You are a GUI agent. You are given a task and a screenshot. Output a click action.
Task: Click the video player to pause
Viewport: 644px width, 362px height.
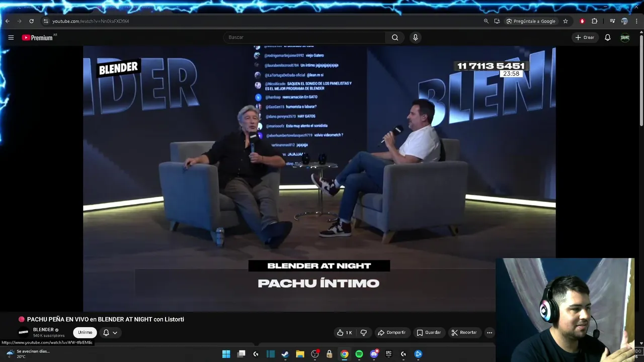click(x=319, y=178)
